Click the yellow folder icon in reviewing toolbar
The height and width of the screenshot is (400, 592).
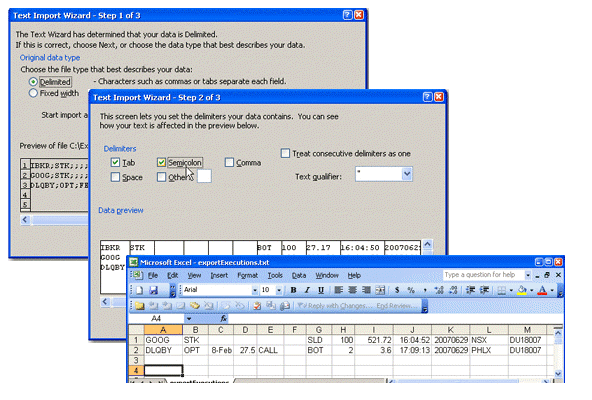140,306
